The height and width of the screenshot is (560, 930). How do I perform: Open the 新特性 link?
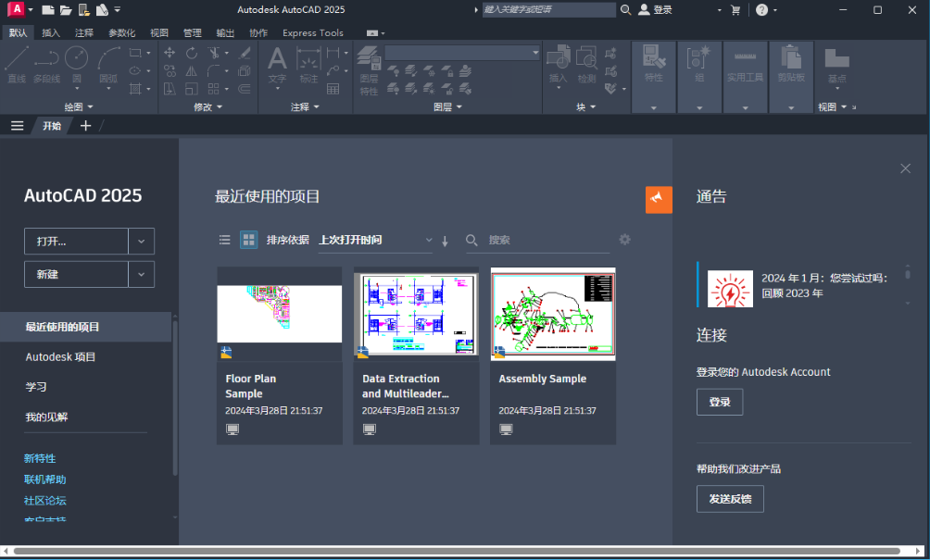point(40,458)
